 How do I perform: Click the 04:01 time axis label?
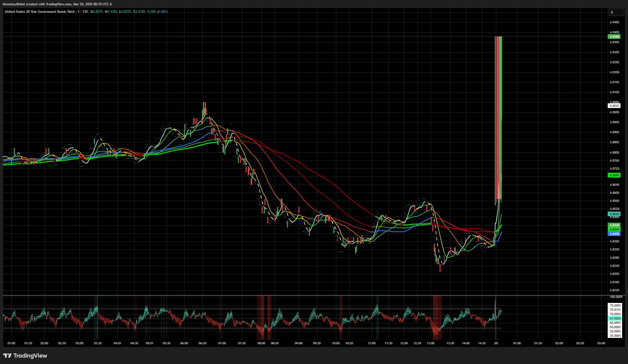click(117, 343)
